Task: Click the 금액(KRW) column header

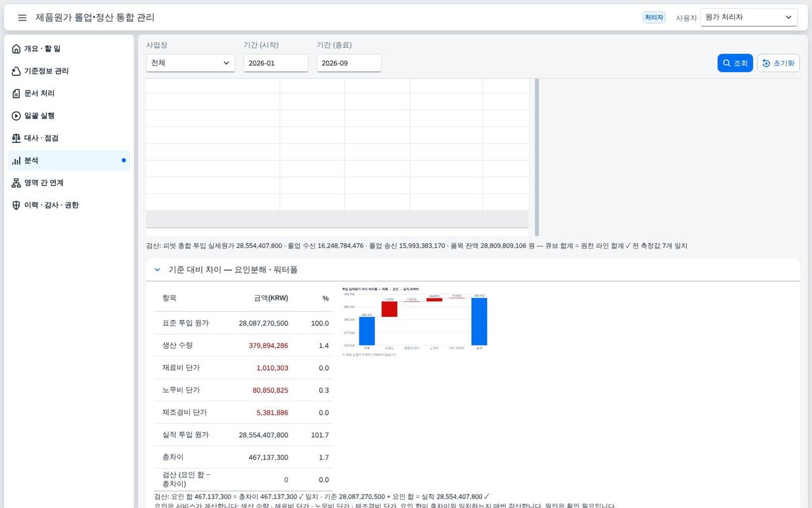Action: tap(271, 298)
